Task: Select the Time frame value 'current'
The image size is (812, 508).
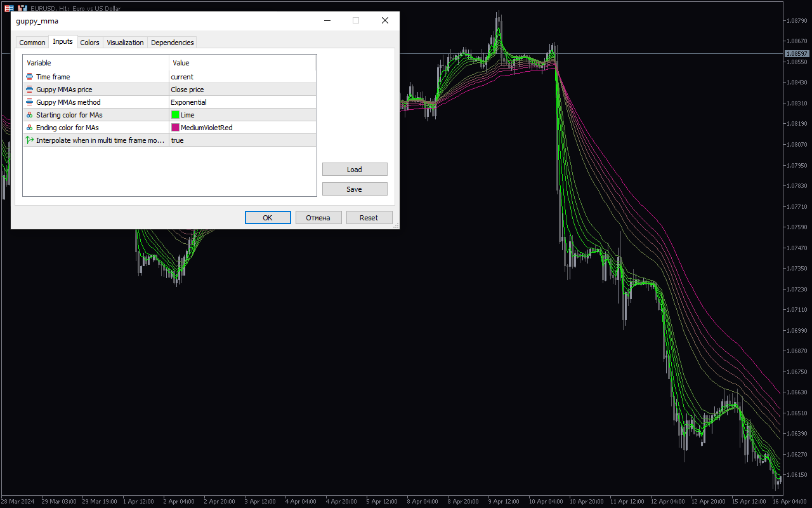Action: tap(242, 77)
